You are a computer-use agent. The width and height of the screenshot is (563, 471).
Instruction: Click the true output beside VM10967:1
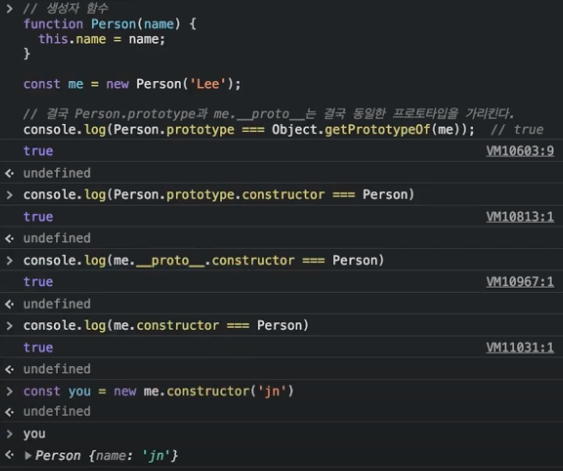point(38,282)
